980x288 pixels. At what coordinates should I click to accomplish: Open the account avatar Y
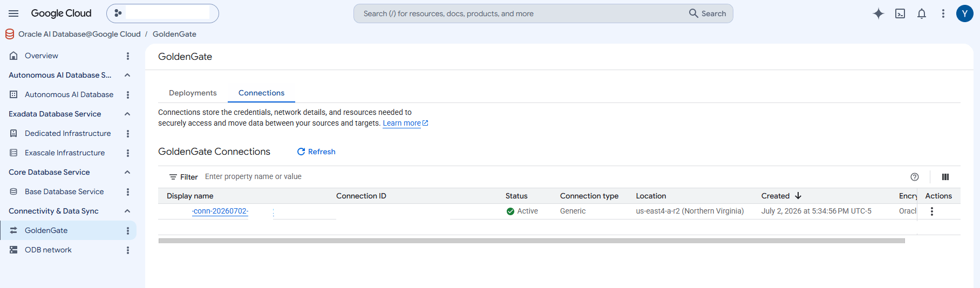coord(965,13)
